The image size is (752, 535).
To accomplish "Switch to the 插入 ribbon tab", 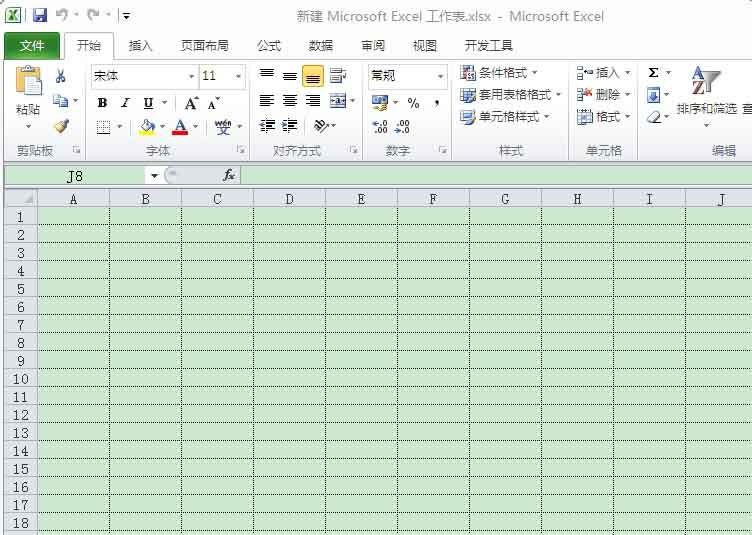I will coord(141,46).
